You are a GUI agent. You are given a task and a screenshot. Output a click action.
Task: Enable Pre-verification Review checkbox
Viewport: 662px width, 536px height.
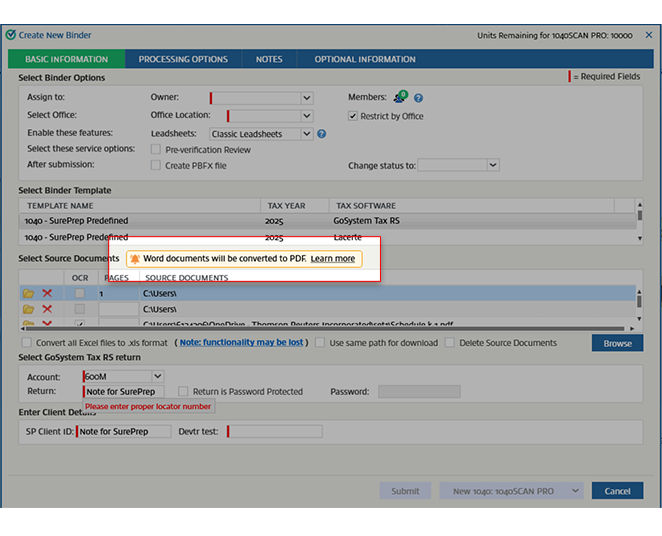(156, 149)
